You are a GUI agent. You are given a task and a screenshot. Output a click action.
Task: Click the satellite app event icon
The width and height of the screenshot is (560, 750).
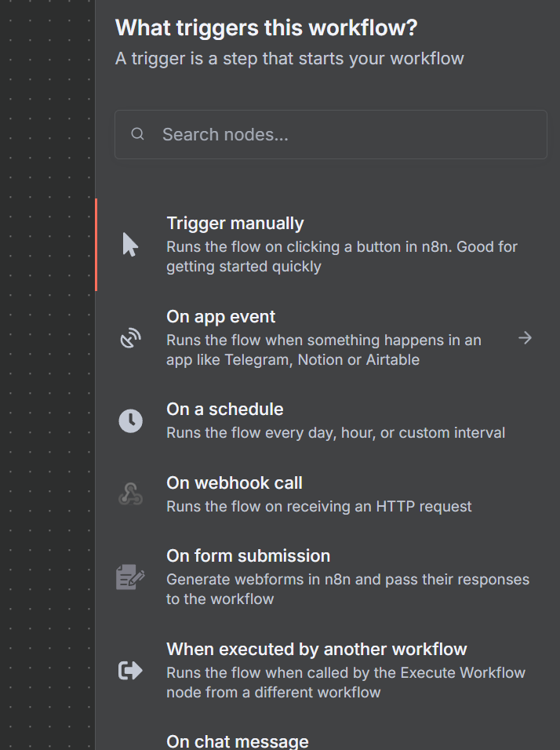[130, 338]
